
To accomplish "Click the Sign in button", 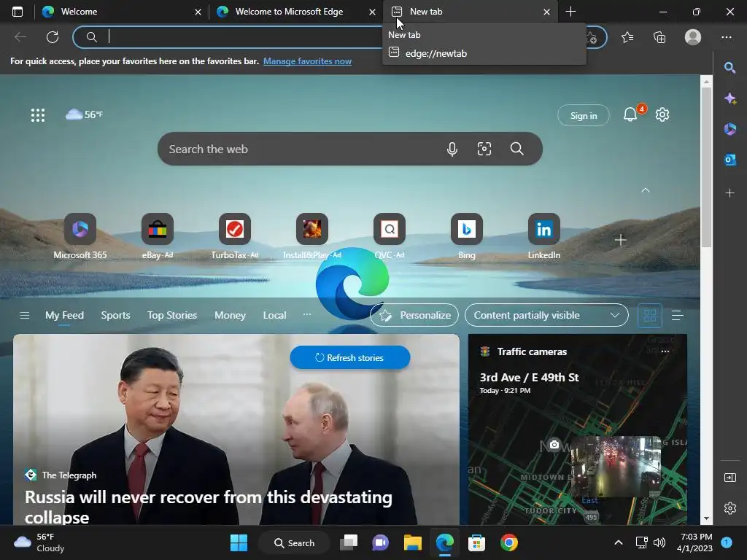I will pos(583,116).
